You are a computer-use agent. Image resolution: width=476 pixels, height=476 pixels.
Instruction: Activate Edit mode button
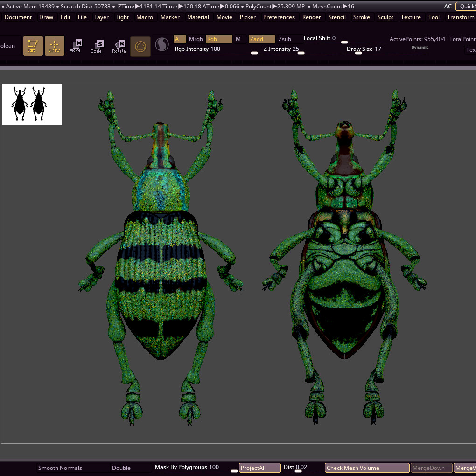[33, 46]
